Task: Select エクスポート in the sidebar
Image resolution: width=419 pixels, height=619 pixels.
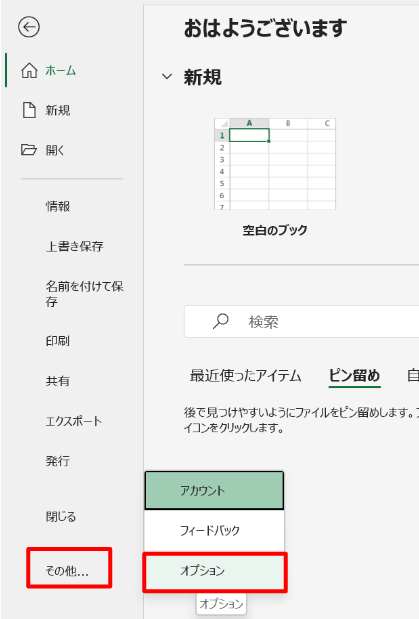Action: pos(74,421)
